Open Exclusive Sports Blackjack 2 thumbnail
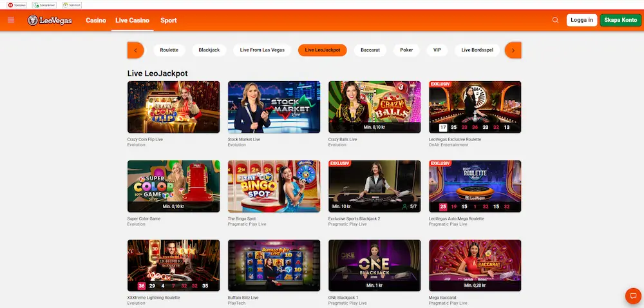Screen dimensions: 644x308 375,186
